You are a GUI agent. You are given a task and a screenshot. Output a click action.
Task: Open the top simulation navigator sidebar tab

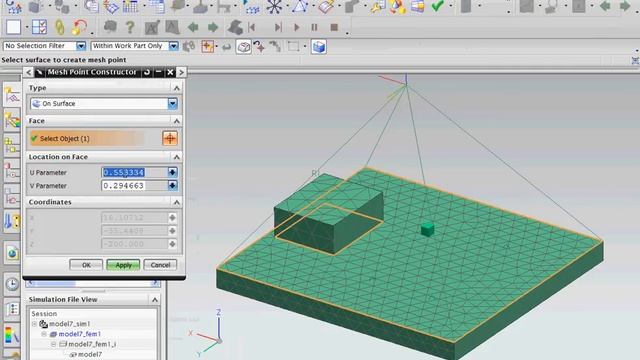tap(12, 95)
